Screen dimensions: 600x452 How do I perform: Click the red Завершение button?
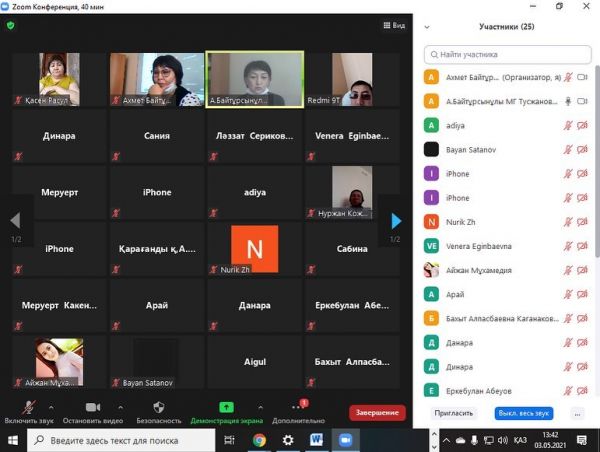click(x=377, y=412)
